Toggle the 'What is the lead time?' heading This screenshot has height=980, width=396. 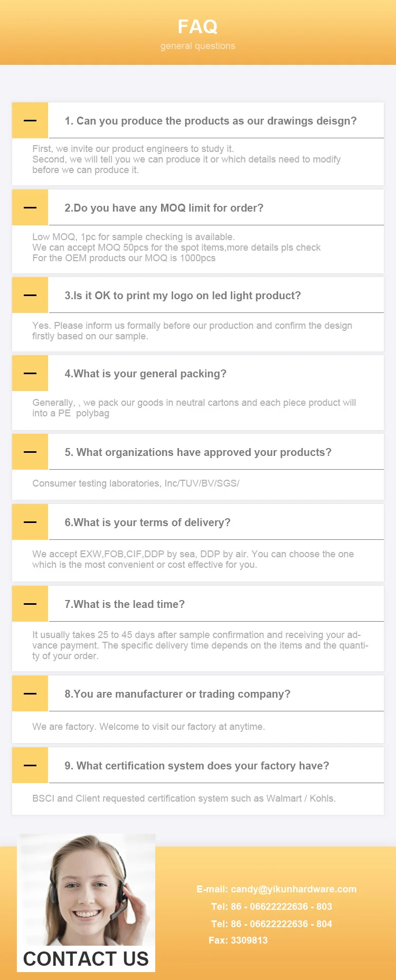click(x=125, y=604)
